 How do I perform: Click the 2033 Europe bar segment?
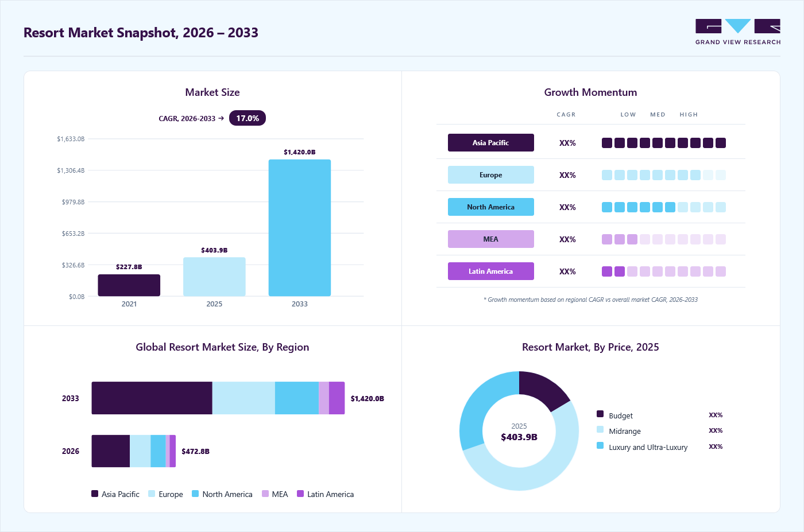pos(243,398)
